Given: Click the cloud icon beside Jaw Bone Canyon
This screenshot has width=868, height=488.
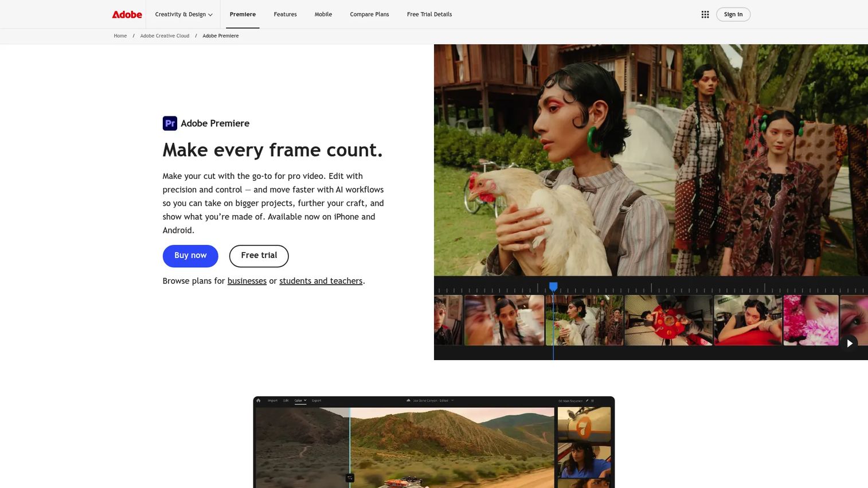Looking at the screenshot, I should 408,400.
